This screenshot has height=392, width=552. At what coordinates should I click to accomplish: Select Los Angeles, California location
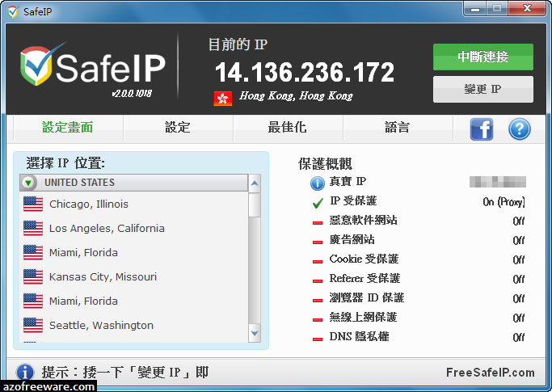tap(134, 228)
